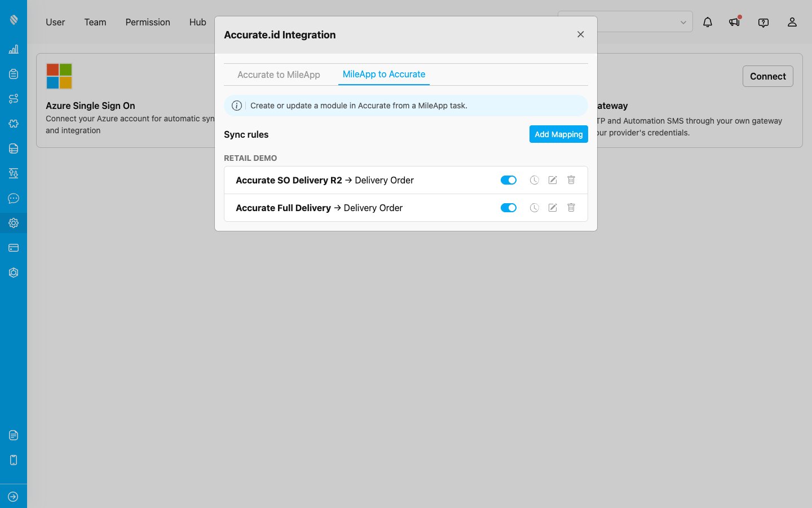812x508 pixels.
Task: Toggle off the Accurate Full Delivery sync rule
Action: pyautogui.click(x=509, y=208)
